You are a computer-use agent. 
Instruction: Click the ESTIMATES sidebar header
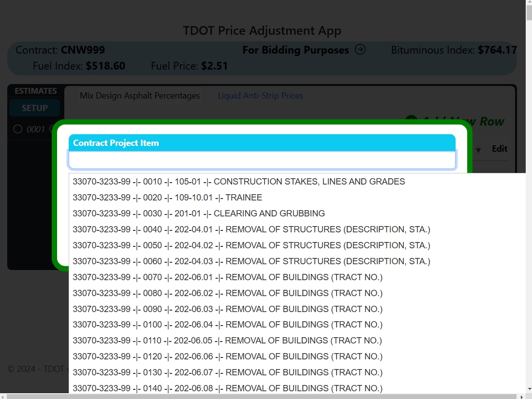36,91
